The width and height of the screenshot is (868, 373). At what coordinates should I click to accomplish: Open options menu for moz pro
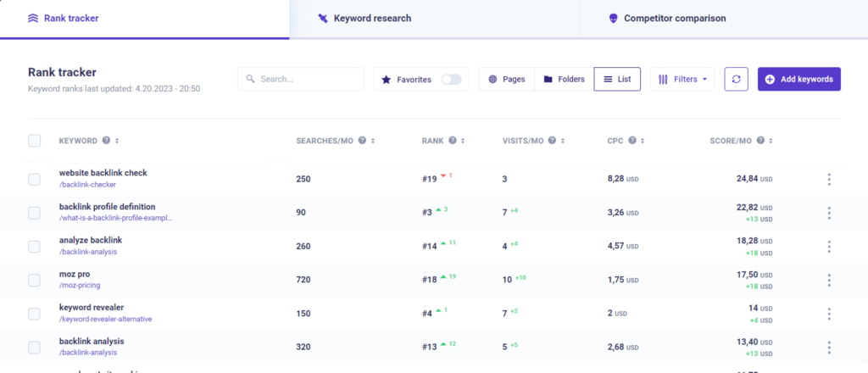point(829,280)
